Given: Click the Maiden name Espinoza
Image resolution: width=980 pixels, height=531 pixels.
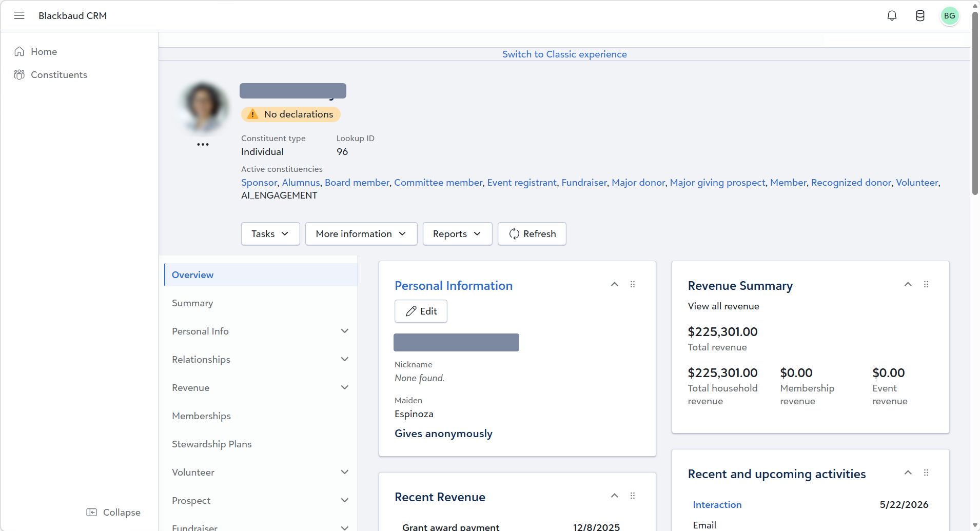Looking at the screenshot, I should point(414,414).
